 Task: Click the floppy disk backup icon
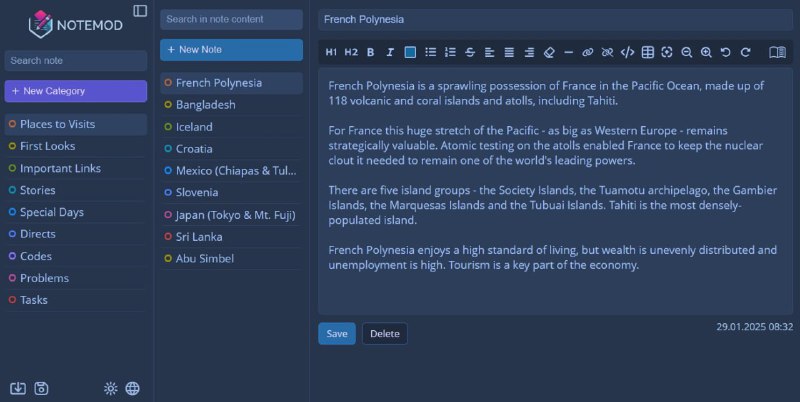(41, 389)
